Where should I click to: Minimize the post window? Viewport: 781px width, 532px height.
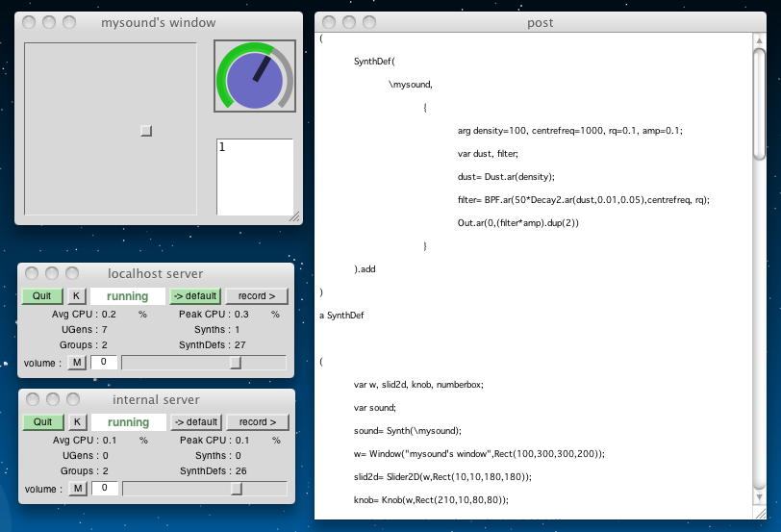(x=348, y=22)
